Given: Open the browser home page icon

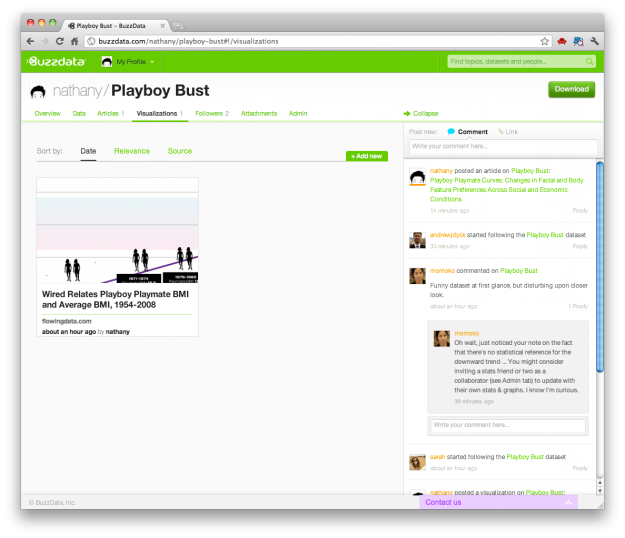Looking at the screenshot, I should pos(75,41).
